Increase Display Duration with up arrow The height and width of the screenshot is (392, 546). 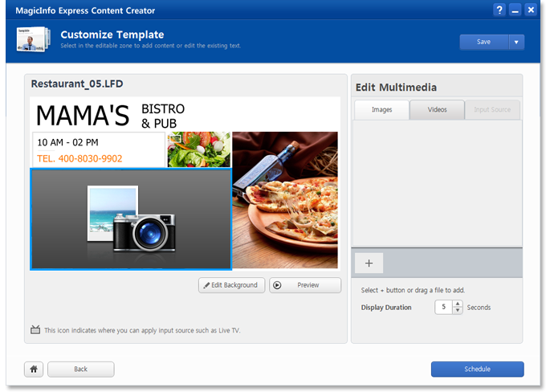click(458, 304)
